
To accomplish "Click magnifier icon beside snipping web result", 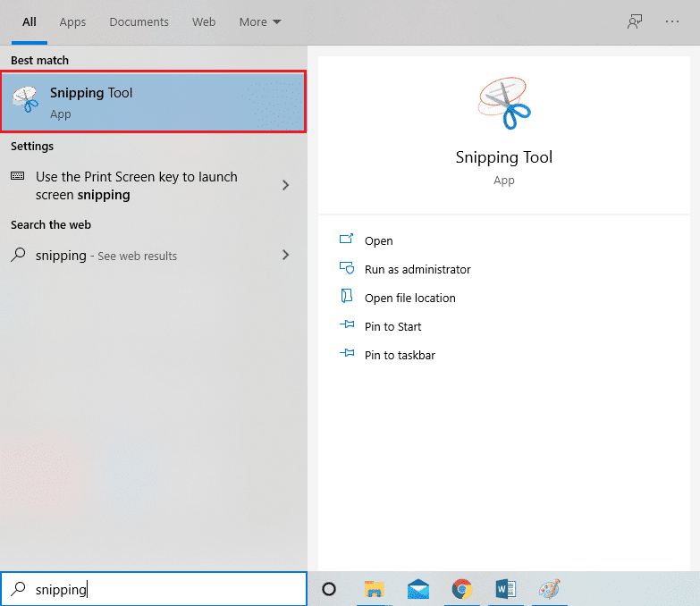I will (18, 255).
